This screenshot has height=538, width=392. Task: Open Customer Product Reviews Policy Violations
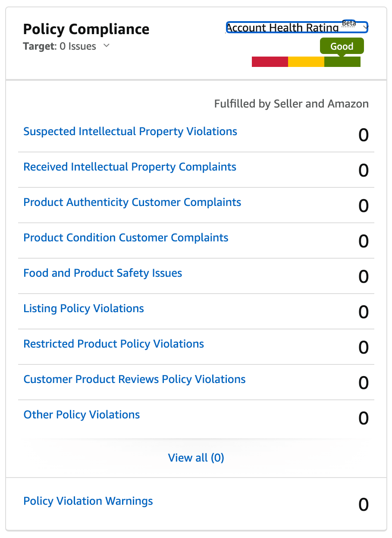[x=135, y=379]
